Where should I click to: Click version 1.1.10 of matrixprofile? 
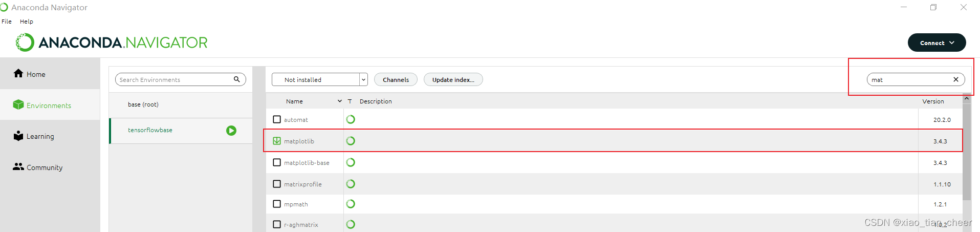[x=942, y=184]
